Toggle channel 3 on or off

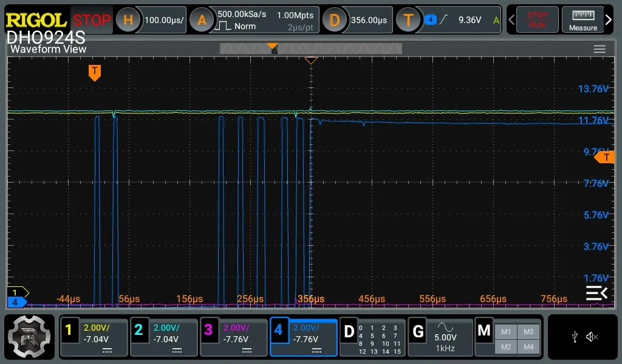[208, 329]
